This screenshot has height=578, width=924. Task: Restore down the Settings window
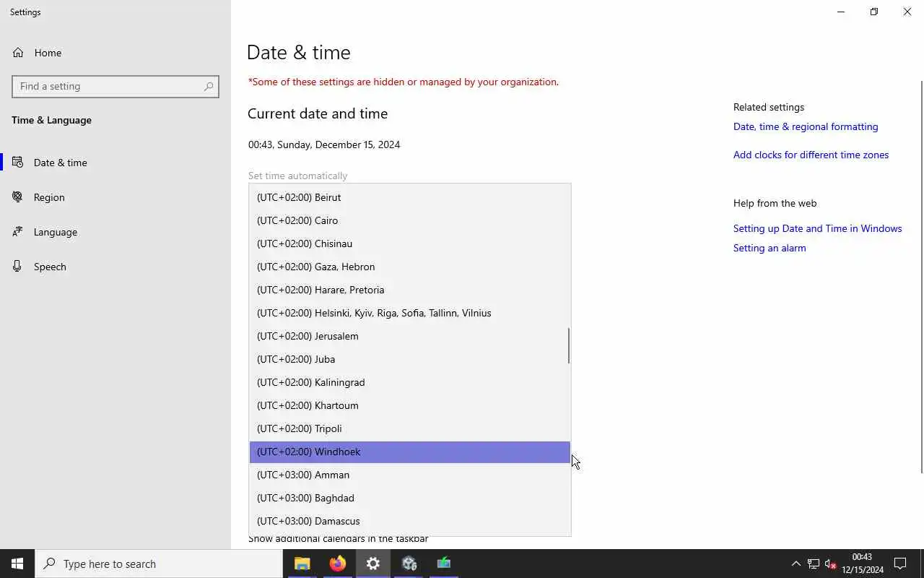pyautogui.click(x=874, y=12)
